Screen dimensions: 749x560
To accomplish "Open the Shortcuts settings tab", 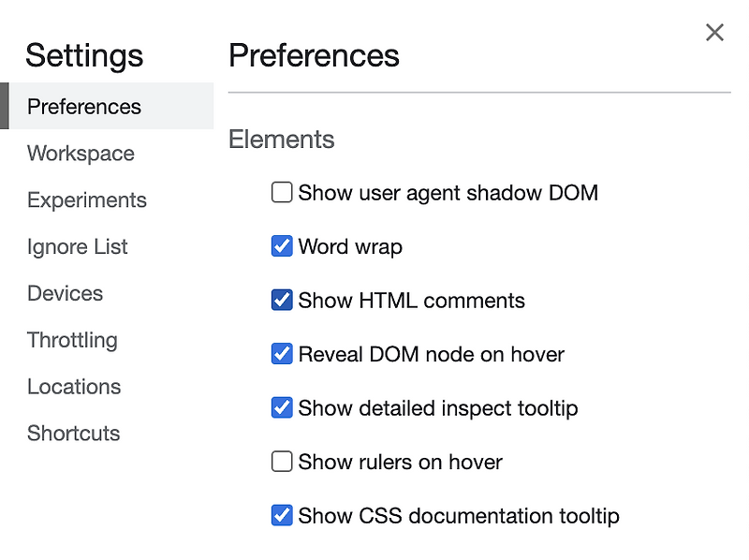I will 74,434.
